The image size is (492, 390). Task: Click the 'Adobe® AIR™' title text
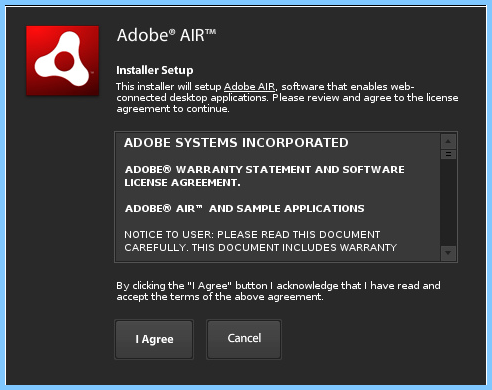click(x=167, y=35)
